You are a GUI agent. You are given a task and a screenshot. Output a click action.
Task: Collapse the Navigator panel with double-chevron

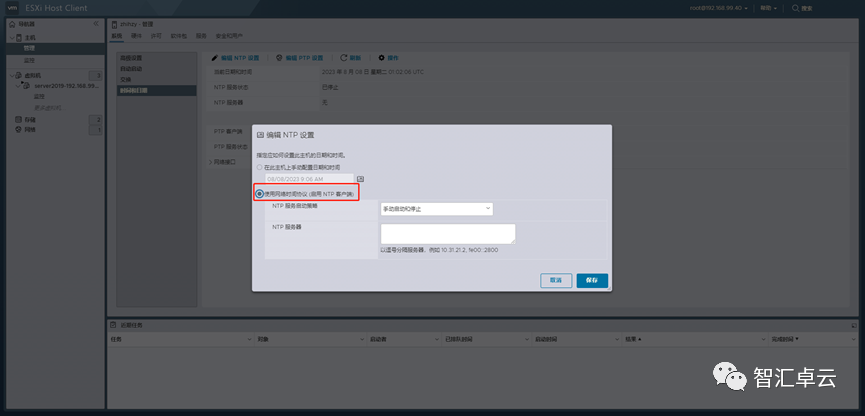96,24
